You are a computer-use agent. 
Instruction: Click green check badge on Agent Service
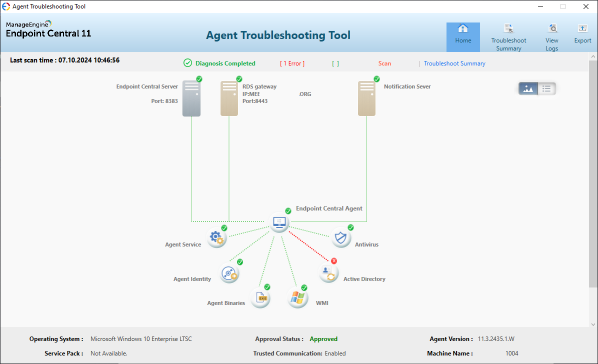[224, 228]
